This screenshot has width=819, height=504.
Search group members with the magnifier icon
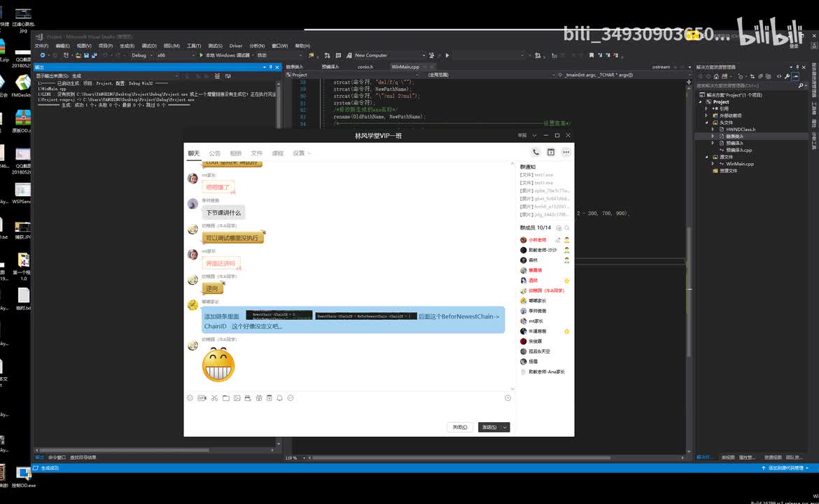pos(567,227)
